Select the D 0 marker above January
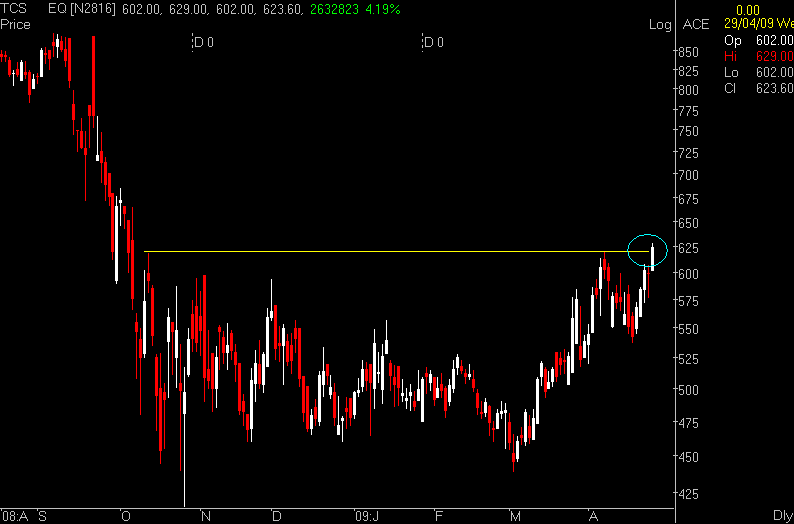This screenshot has width=794, height=524. coord(433,43)
